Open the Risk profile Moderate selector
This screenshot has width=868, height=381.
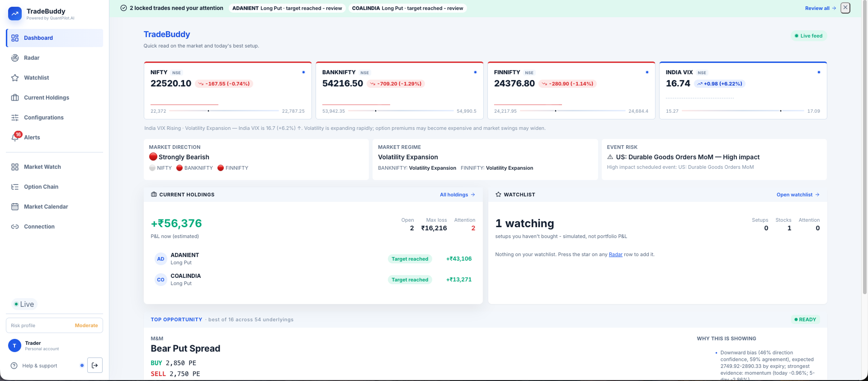[54, 325]
